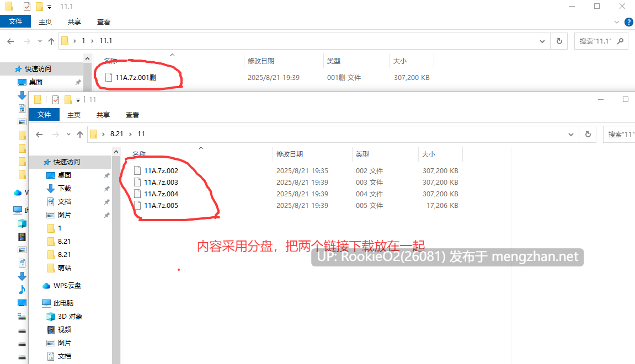
Task: Sort by 类型 in the 11.1 window
Action: [x=334, y=61]
